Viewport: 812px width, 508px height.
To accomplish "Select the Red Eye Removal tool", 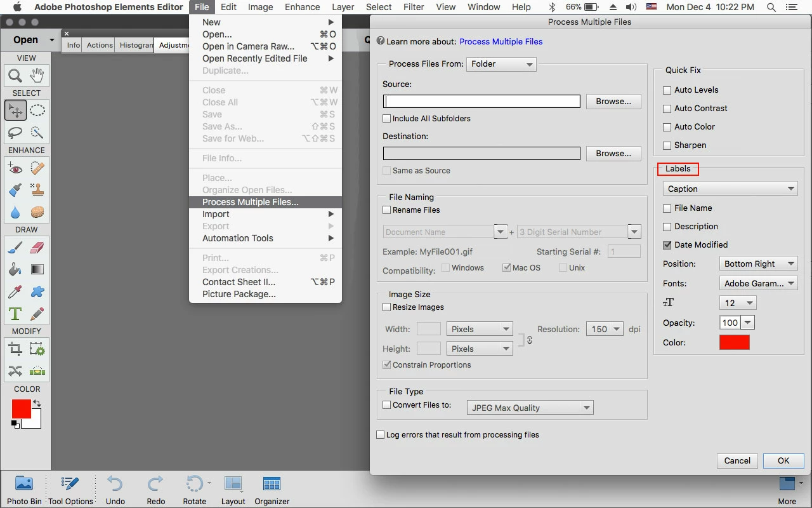I will coord(15,168).
